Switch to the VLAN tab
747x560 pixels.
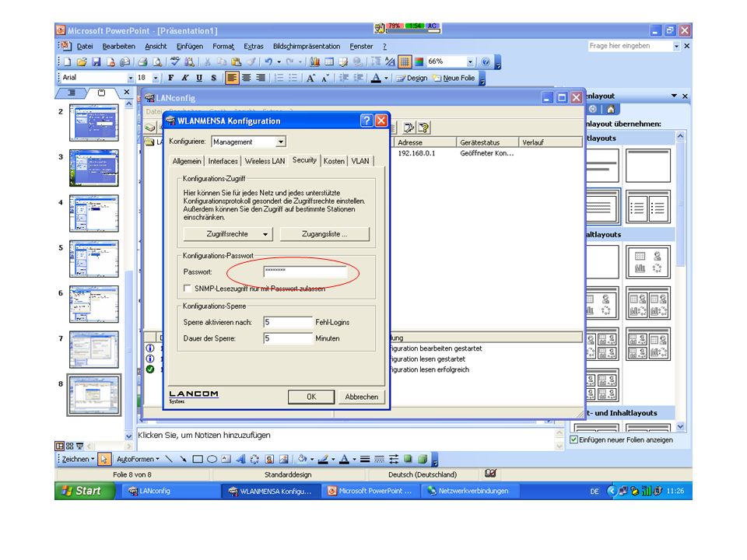[360, 161]
